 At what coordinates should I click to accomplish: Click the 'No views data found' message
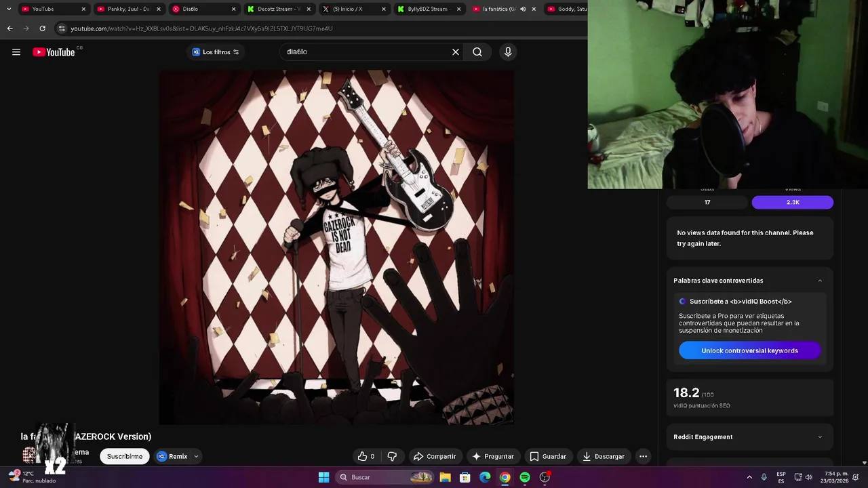coord(745,238)
